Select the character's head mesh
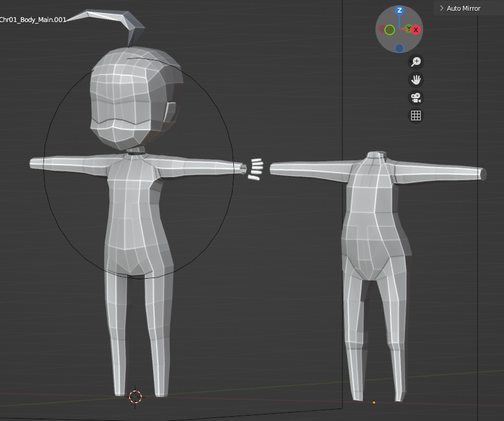This screenshot has height=421, width=504. (x=128, y=101)
